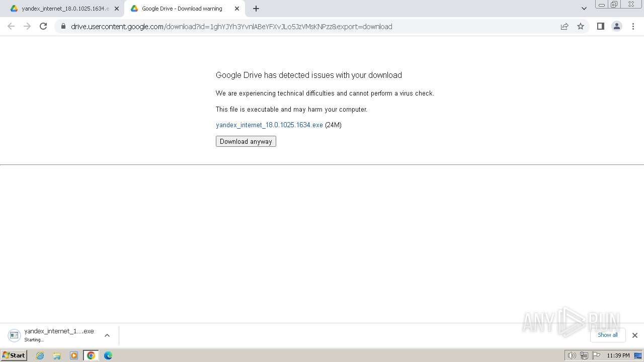Bookmark this page with star
The height and width of the screenshot is (362, 644).
(x=581, y=26)
